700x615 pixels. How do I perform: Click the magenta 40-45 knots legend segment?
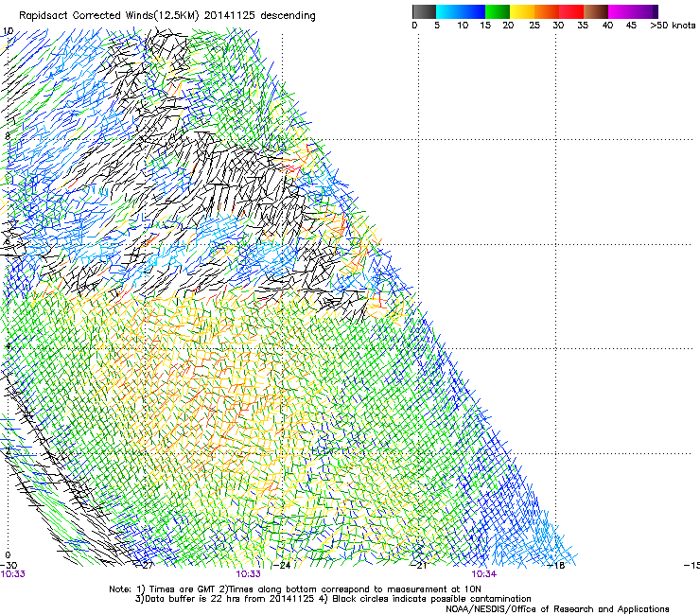[621, 11]
